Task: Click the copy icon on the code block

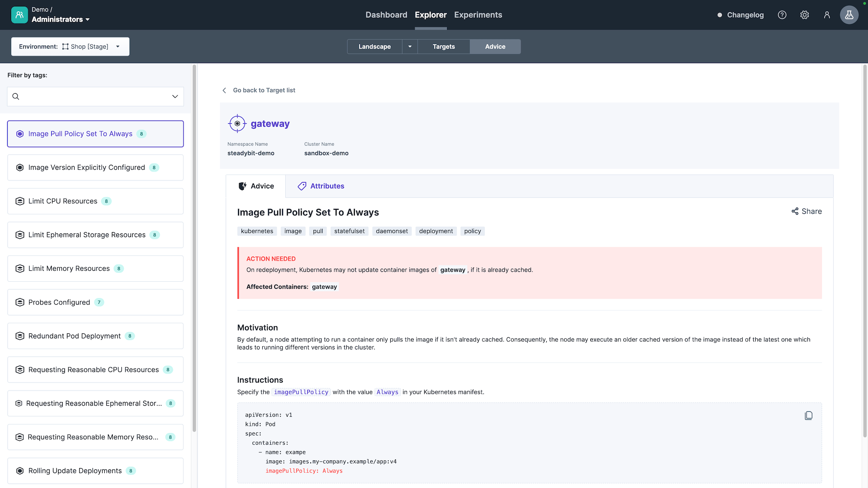Action: [808, 415]
